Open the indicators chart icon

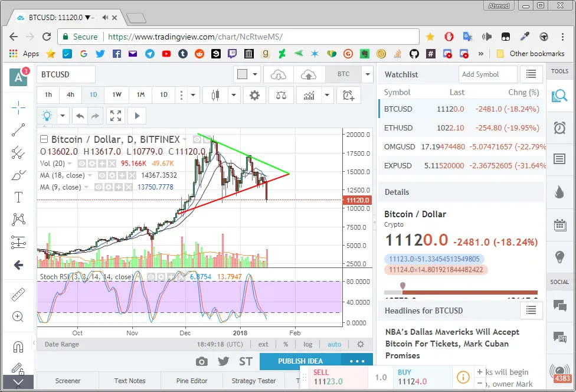tap(309, 96)
